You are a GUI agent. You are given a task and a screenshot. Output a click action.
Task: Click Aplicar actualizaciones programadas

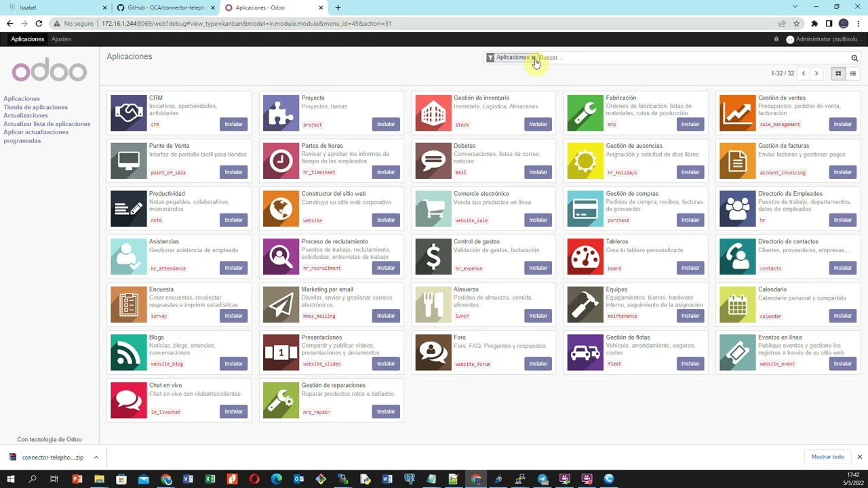[36, 136]
